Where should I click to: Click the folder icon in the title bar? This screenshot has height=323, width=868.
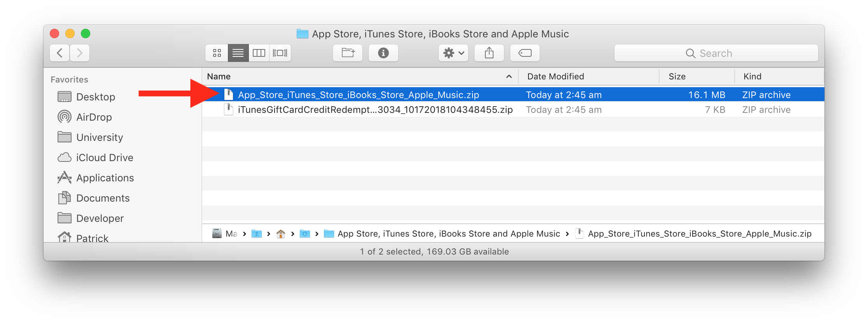coord(303,34)
